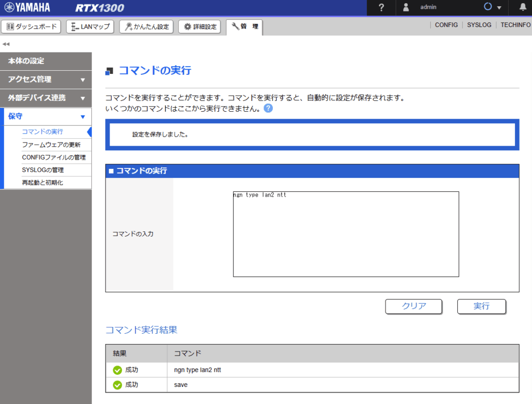Viewport: 532px width, 404px height.
Task: Click the YAMAHA logo
Action: pos(27,7)
